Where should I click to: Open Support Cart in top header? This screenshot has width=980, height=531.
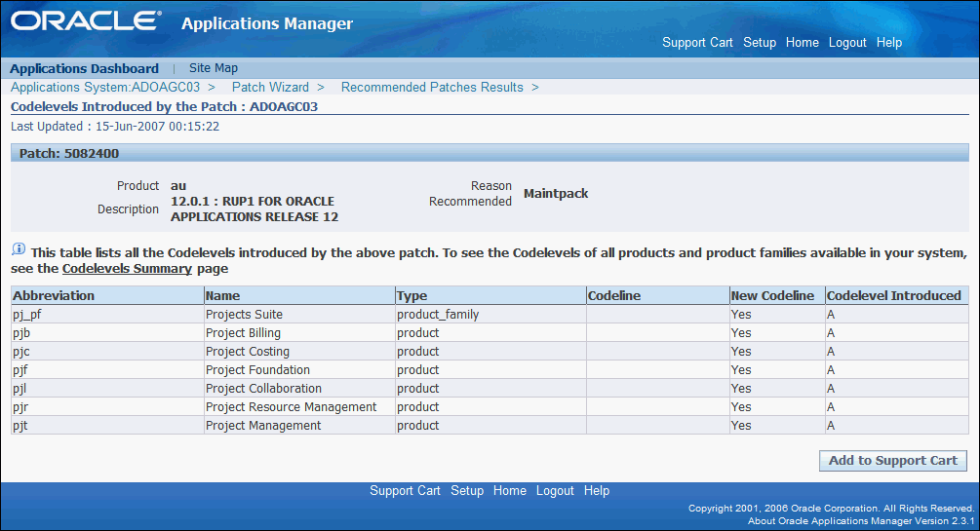697,43
